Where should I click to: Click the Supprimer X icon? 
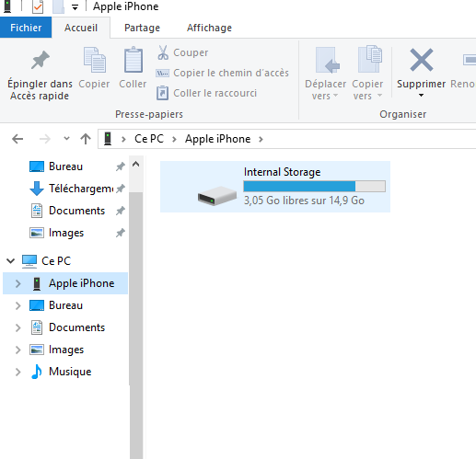coord(422,60)
